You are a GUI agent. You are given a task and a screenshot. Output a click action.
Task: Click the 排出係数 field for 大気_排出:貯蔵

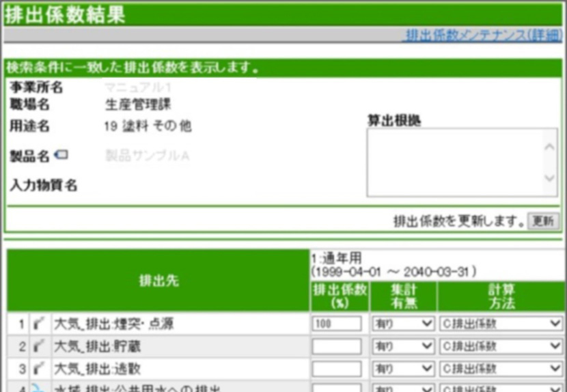tap(337, 346)
